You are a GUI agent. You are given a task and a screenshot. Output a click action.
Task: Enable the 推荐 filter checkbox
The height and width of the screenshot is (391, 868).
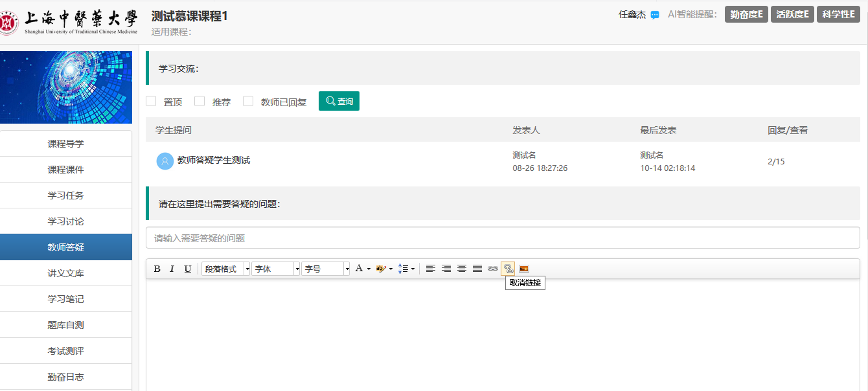200,101
